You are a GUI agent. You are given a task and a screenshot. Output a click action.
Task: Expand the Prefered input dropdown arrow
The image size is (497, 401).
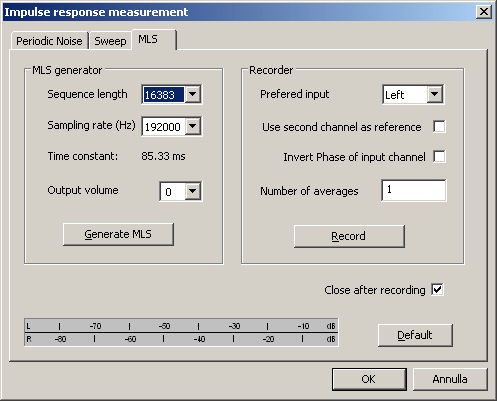pyautogui.click(x=434, y=94)
